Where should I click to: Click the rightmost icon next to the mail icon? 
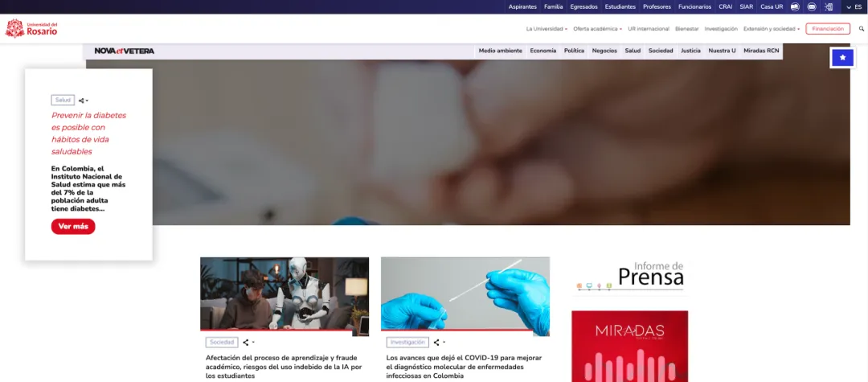[x=829, y=6]
